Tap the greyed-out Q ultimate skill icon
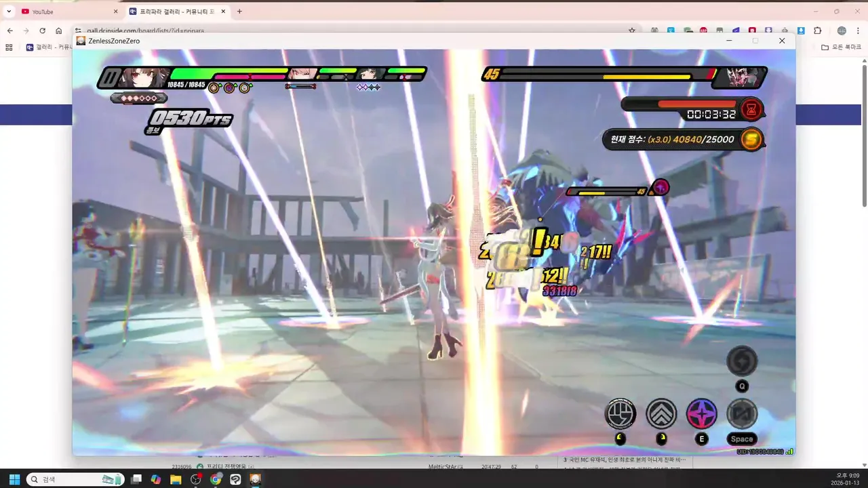This screenshot has width=868, height=488. (742, 361)
